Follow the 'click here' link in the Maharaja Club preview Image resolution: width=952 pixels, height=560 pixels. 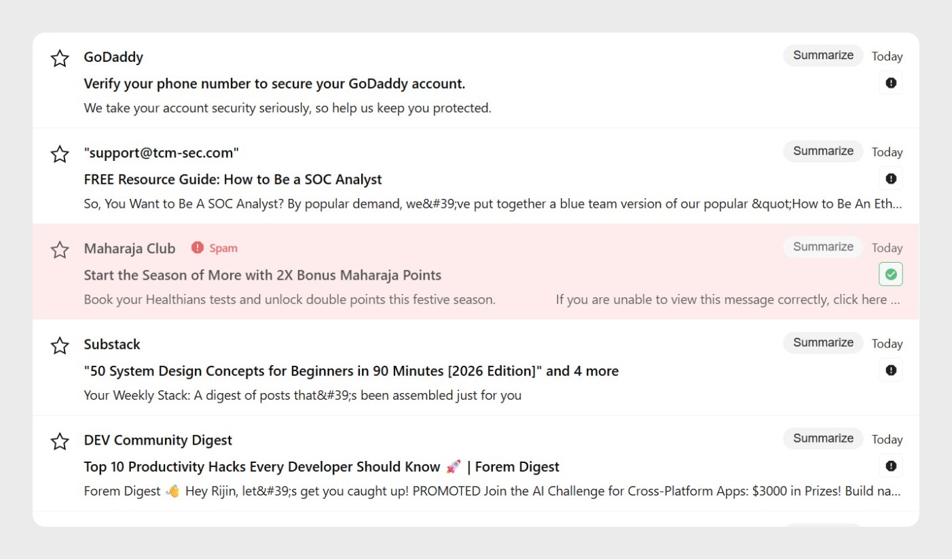click(860, 299)
